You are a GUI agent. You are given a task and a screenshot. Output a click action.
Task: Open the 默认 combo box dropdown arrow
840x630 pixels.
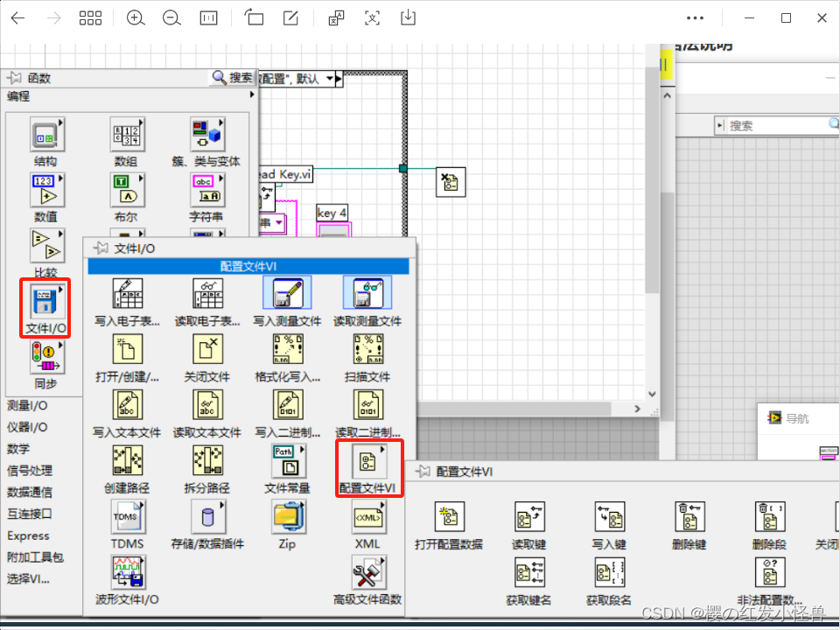coord(331,78)
